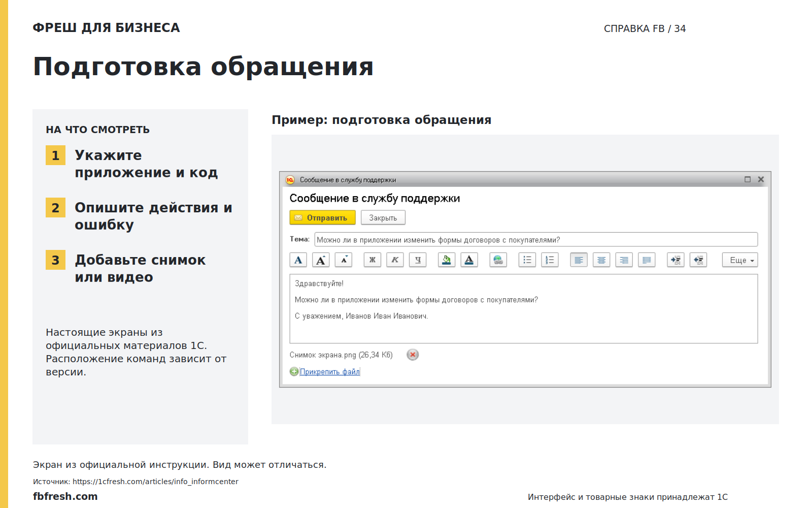The width and height of the screenshot is (812, 508).
Task: Click the fbfresh.com footer text
Action: click(x=65, y=496)
